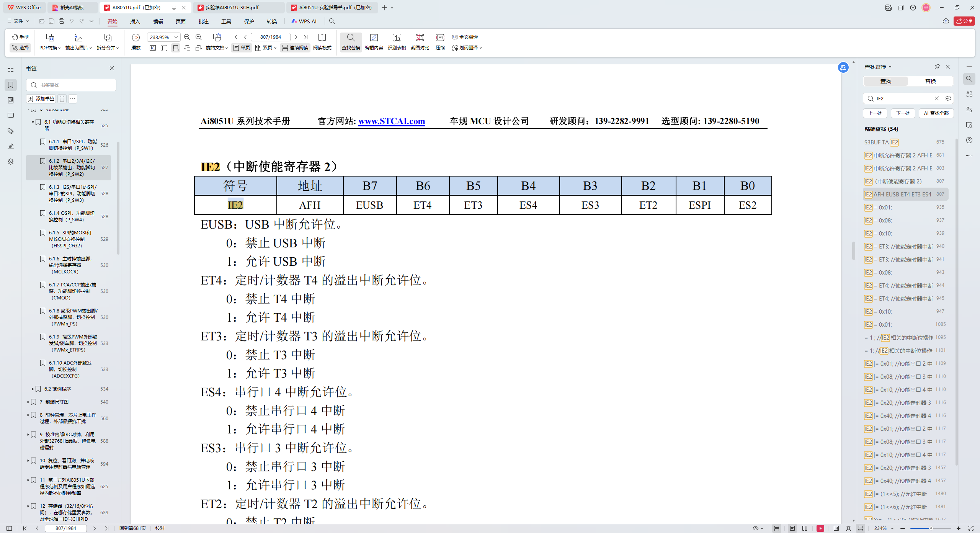Switch off 单页 single page mode
The width and height of the screenshot is (980, 533).
tap(241, 48)
